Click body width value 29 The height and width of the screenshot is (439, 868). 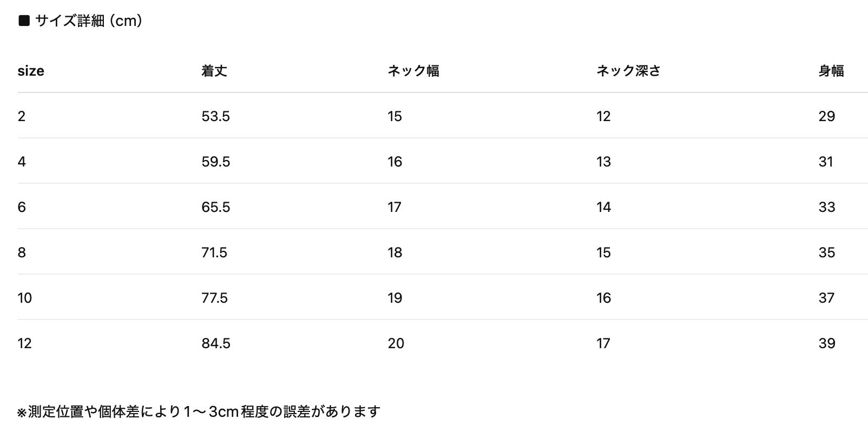coord(826,116)
